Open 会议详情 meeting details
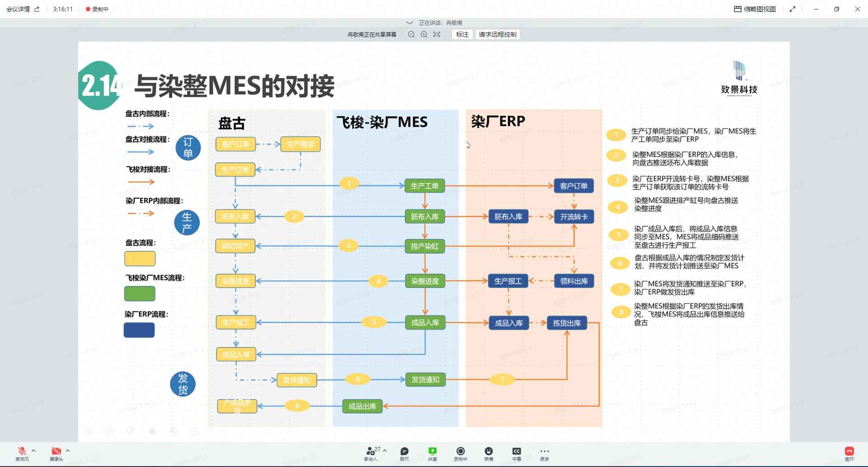 pyautogui.click(x=18, y=9)
